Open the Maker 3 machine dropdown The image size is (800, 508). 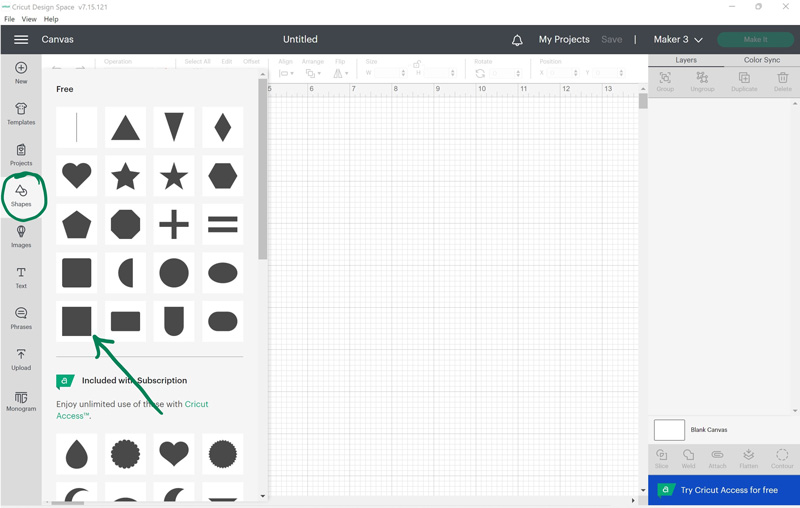pyautogui.click(x=678, y=39)
